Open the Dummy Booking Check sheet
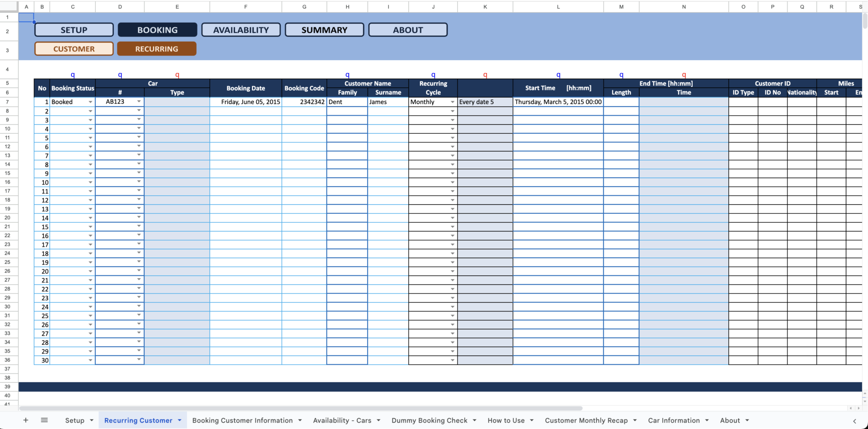 (429, 420)
